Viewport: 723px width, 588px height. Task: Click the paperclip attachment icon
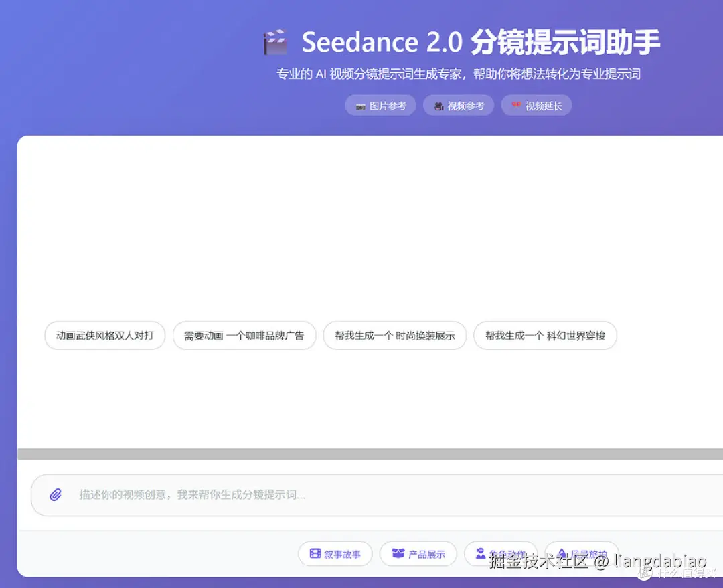56,494
